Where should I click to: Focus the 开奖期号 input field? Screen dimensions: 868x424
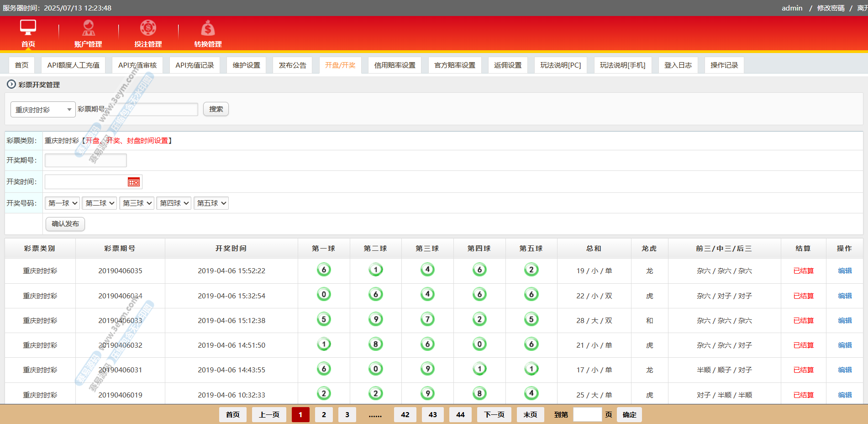[86, 160]
